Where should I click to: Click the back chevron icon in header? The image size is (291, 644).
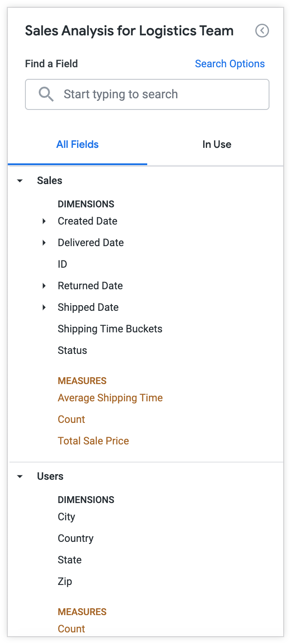click(262, 31)
